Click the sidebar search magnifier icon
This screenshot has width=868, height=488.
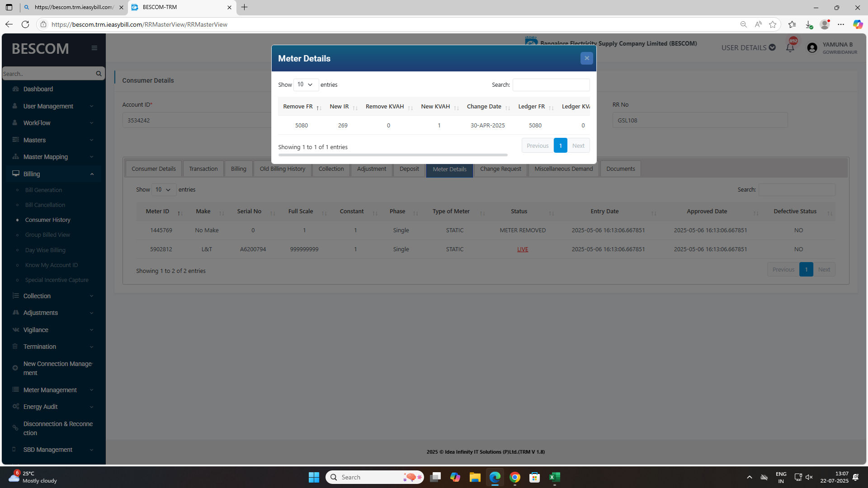(99, 74)
